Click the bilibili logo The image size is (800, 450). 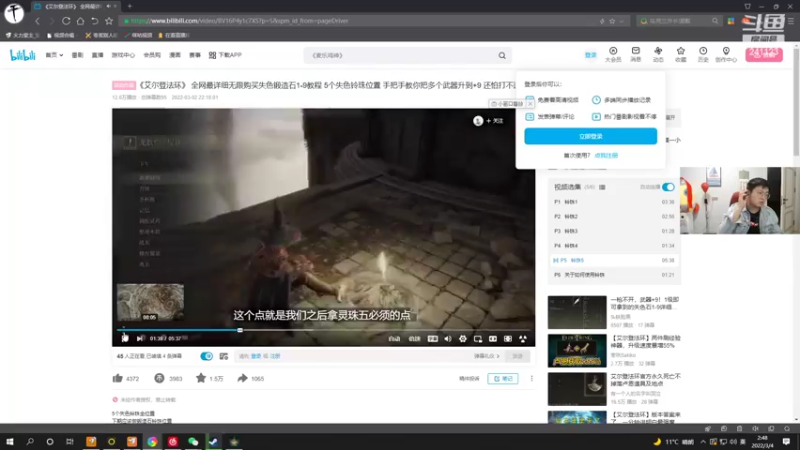coord(23,55)
